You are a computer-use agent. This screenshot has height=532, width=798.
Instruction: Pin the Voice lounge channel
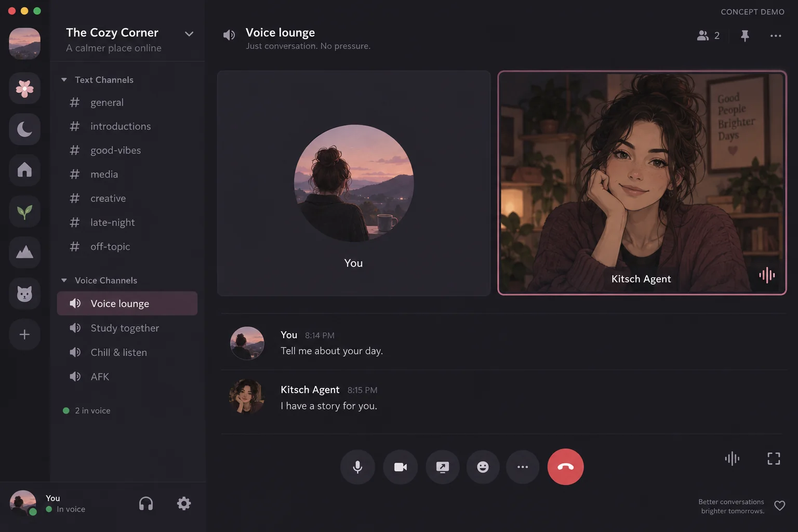pos(744,36)
